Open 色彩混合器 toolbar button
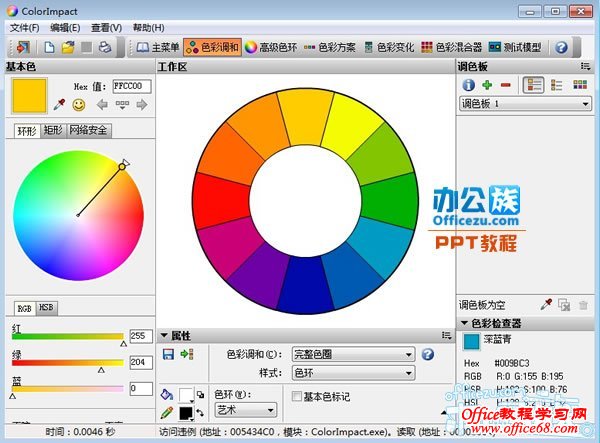Screen dimensions: 600x443 (452, 47)
